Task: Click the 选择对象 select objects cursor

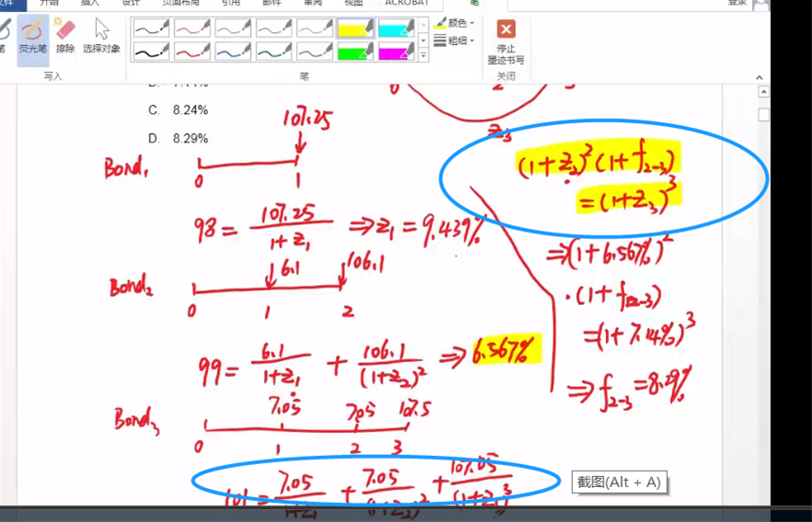Action: (101, 38)
